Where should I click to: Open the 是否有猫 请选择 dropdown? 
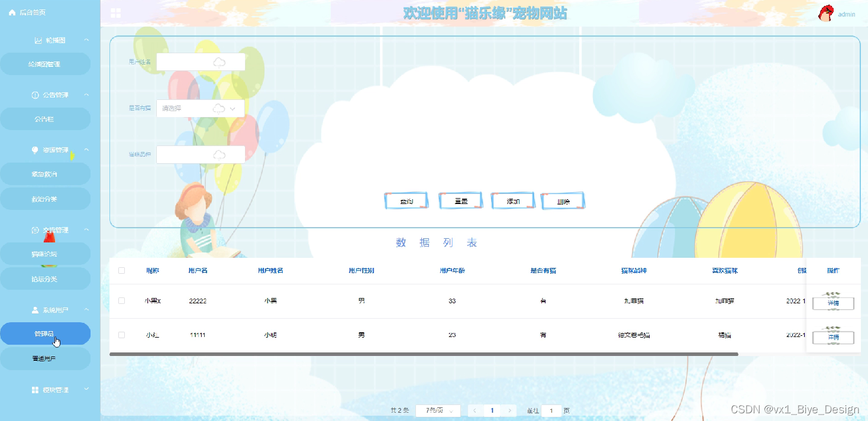tap(201, 108)
